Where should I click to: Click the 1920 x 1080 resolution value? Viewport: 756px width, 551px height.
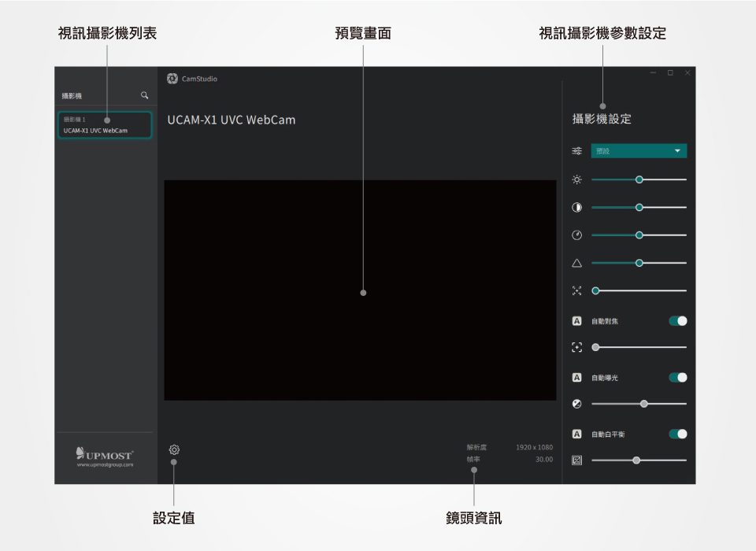point(534,447)
